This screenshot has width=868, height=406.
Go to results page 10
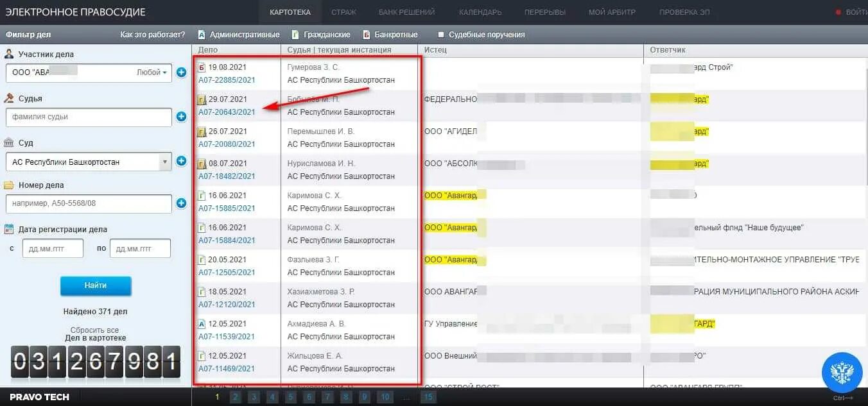385,397
